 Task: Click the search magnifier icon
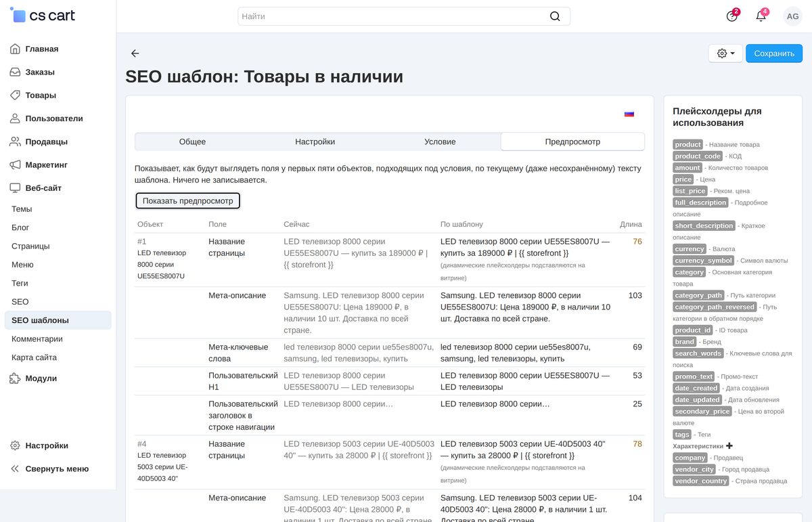click(555, 16)
